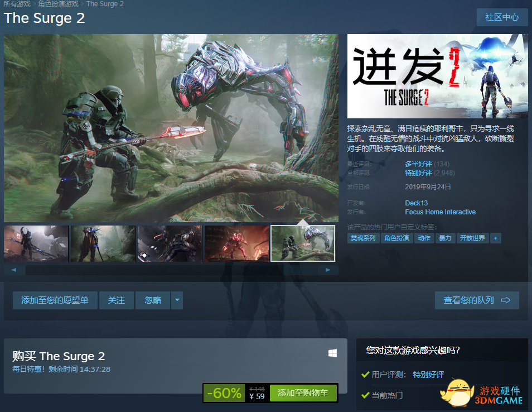Viewport: 532px width, 412px height.
Task: Click the 购买 The Surge 2 heading
Action: (x=59, y=356)
